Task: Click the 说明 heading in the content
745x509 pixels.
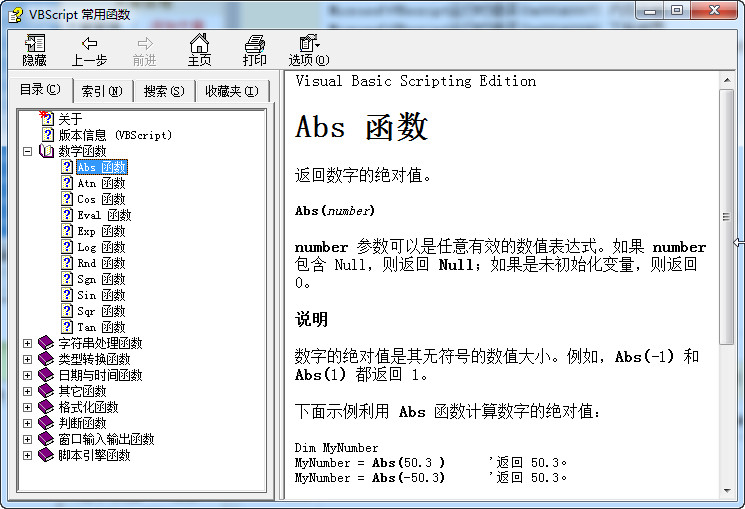Action: tap(311, 319)
